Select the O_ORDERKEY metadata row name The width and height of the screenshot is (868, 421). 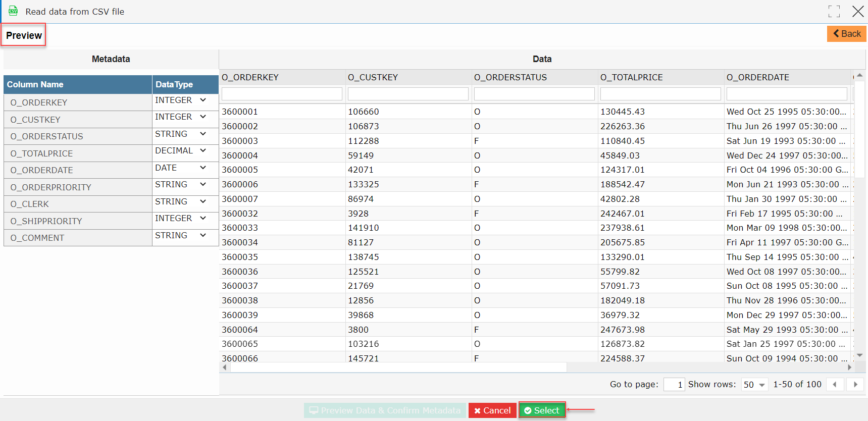pos(39,102)
